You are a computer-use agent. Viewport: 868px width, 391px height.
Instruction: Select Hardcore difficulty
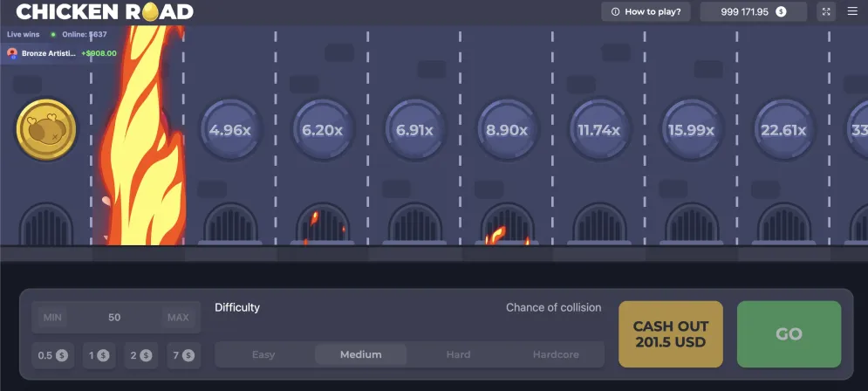556,354
